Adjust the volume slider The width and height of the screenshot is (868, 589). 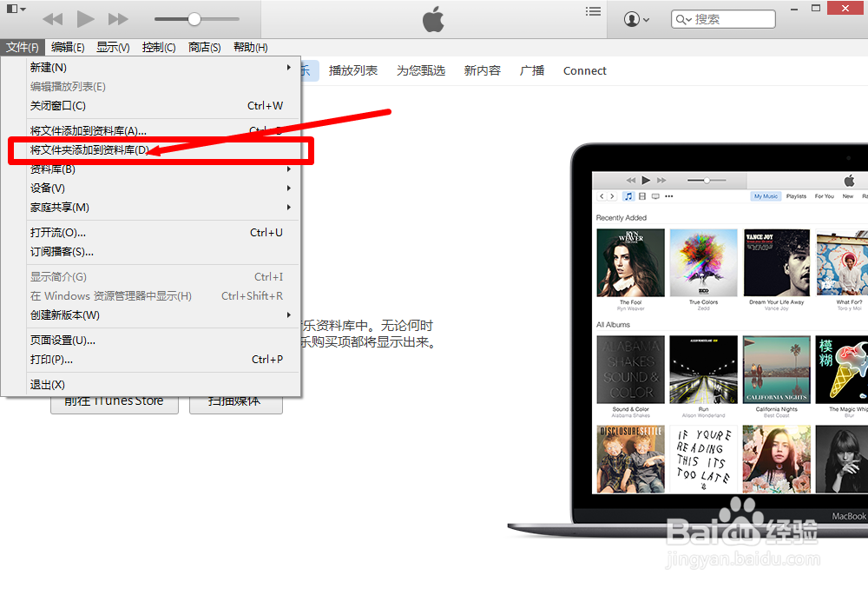point(194,17)
